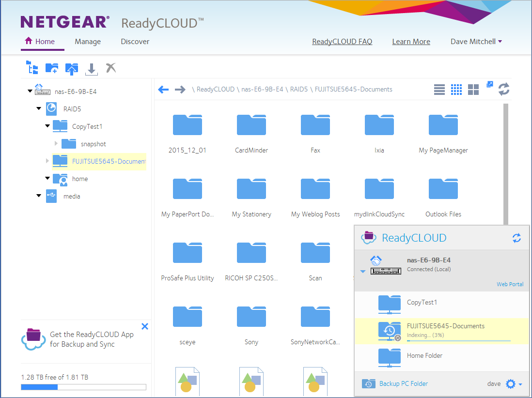This screenshot has width=532, height=398.
Task: Open the My PageManager folder
Action: [x=443, y=134]
